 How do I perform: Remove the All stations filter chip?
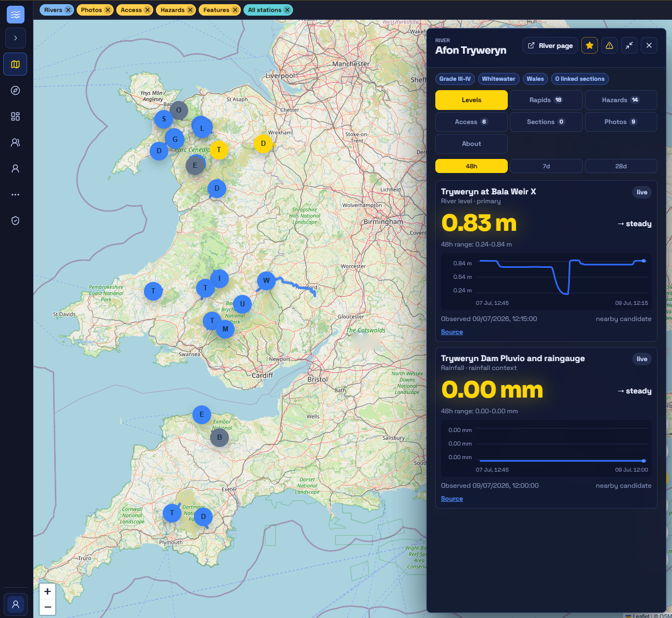pos(287,10)
